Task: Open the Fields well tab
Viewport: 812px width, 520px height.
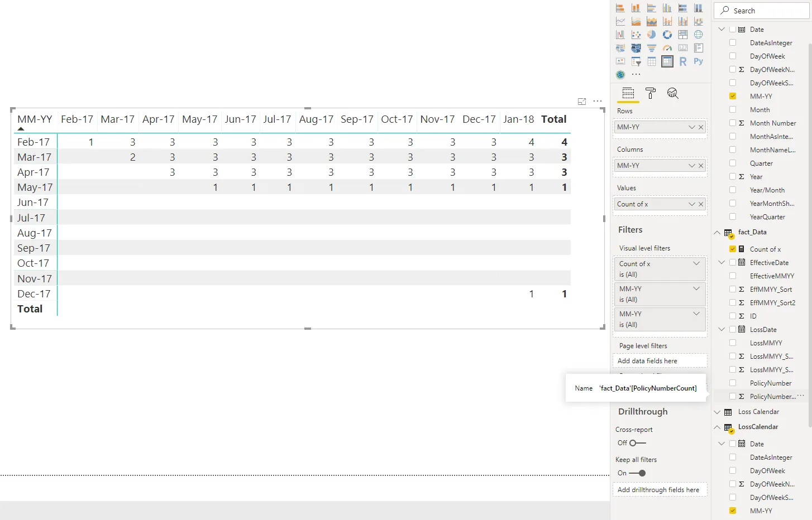Action: point(628,93)
